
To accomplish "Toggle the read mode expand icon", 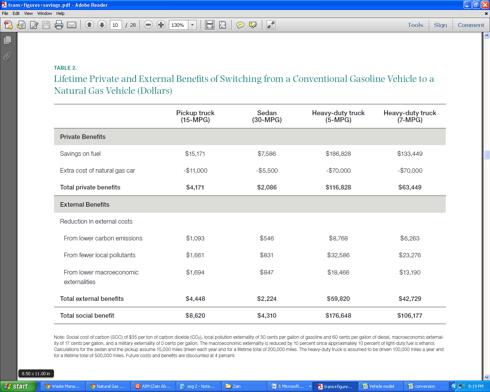I will (271, 25).
